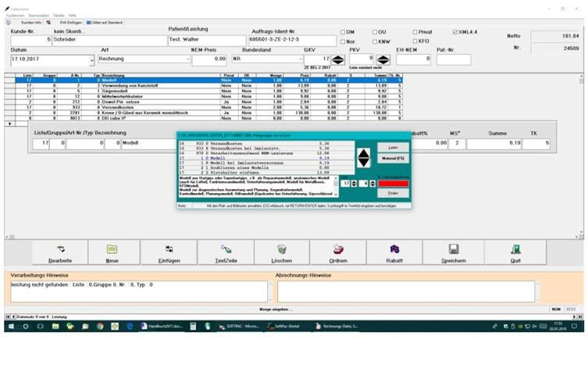588x365 pixels.
Task: Click the spinner beside value 0 in dialog
Action: tap(372, 183)
